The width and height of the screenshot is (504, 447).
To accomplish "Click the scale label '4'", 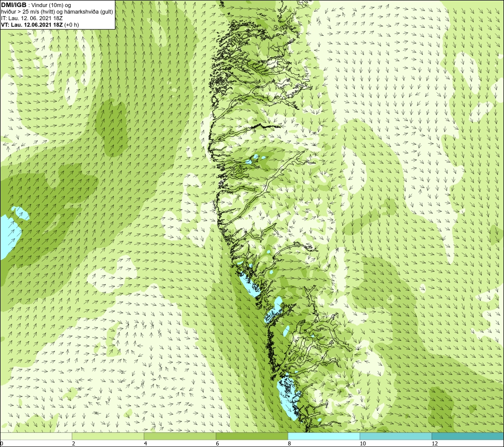I will coord(146,444).
